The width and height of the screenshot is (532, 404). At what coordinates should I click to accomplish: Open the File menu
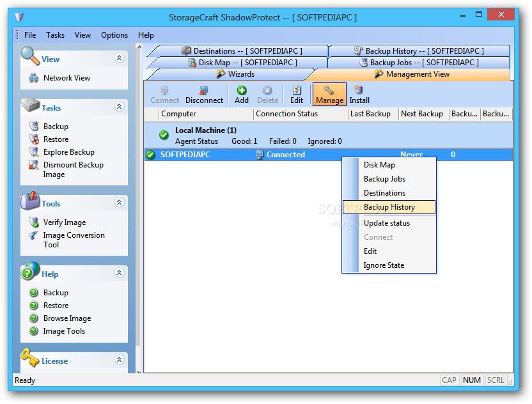pyautogui.click(x=30, y=35)
